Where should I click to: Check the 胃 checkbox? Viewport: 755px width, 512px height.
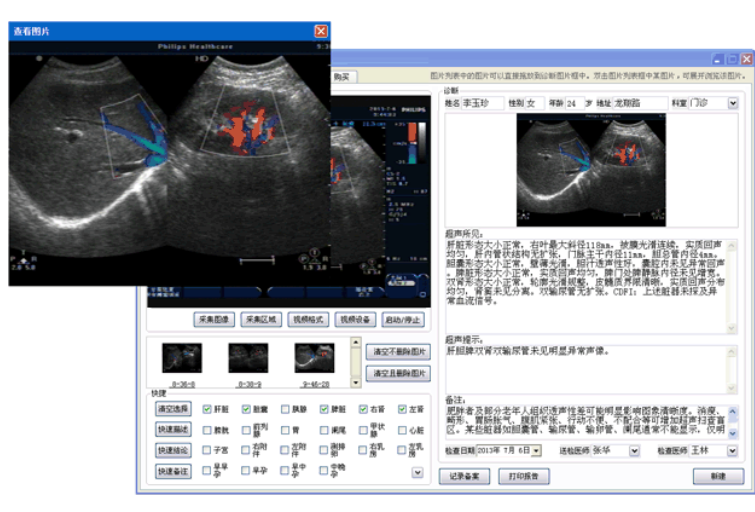285,430
